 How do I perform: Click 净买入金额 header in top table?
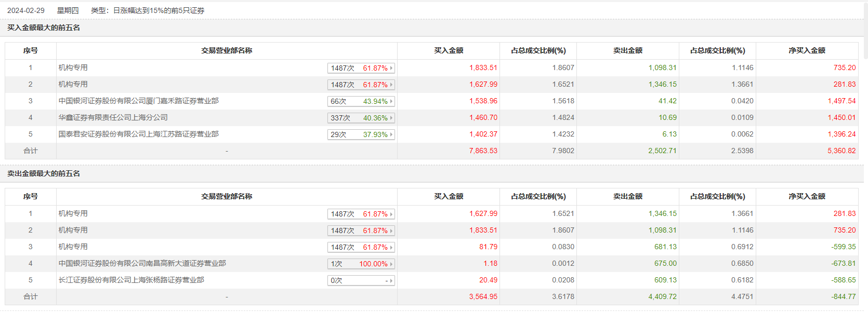tap(807, 50)
